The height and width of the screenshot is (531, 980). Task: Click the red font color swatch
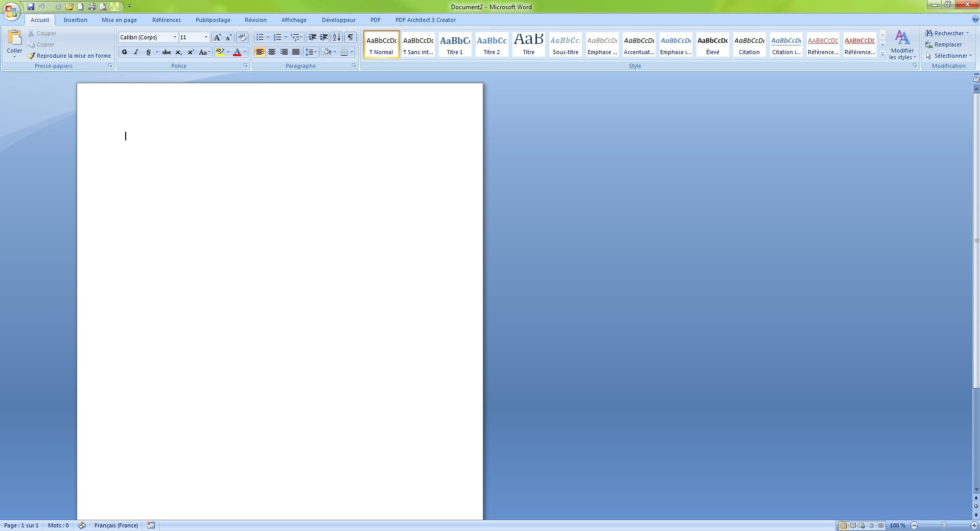[x=237, y=52]
